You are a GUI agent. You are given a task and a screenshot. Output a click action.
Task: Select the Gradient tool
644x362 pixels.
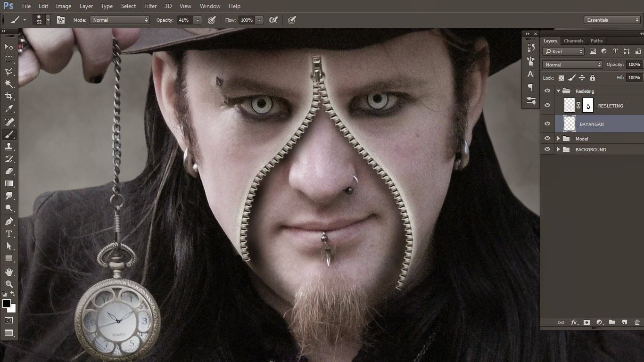tap(9, 183)
